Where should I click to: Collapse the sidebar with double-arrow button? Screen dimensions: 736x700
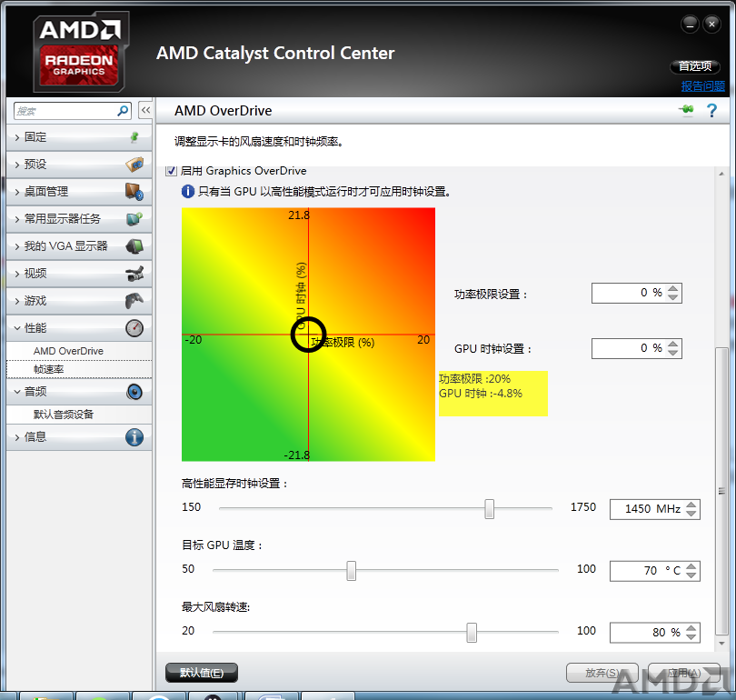145,111
